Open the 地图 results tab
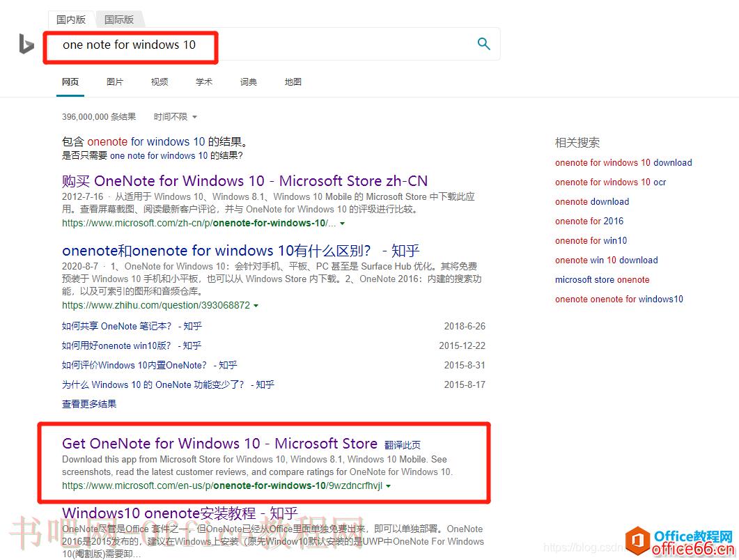The image size is (739, 560). 293,82
